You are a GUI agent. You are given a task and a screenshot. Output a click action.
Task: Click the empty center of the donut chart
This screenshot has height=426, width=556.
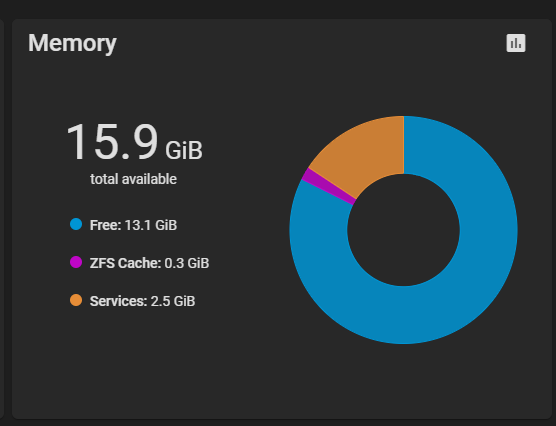[x=404, y=230]
